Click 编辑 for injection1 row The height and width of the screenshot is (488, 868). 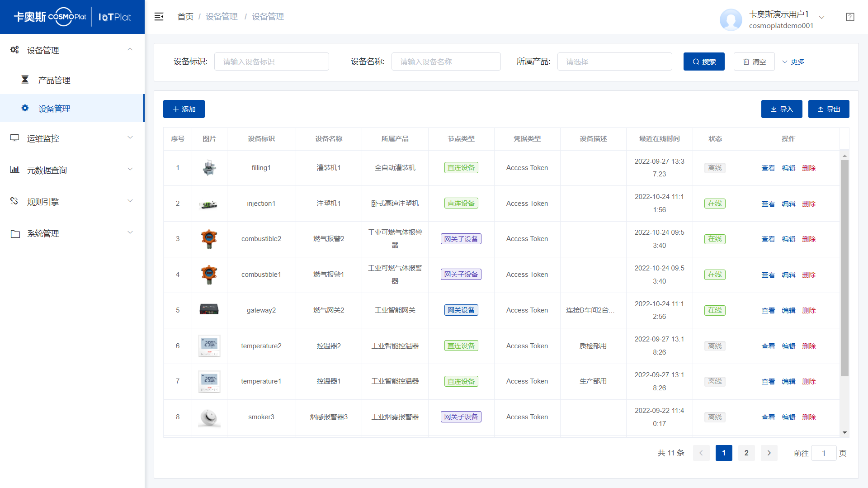788,204
